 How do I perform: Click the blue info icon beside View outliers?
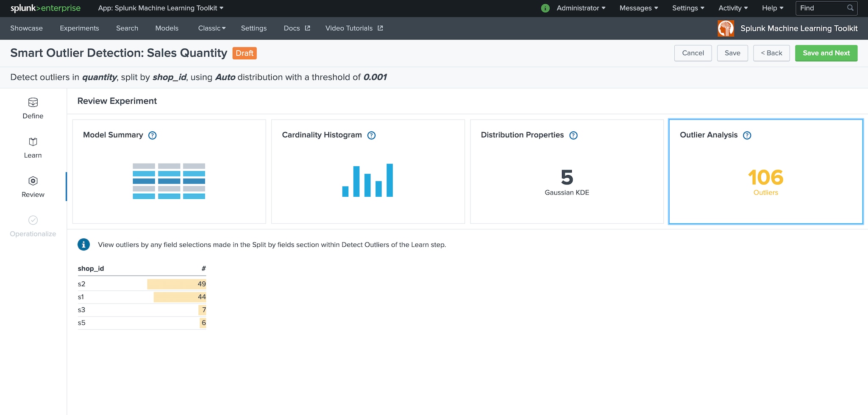83,245
